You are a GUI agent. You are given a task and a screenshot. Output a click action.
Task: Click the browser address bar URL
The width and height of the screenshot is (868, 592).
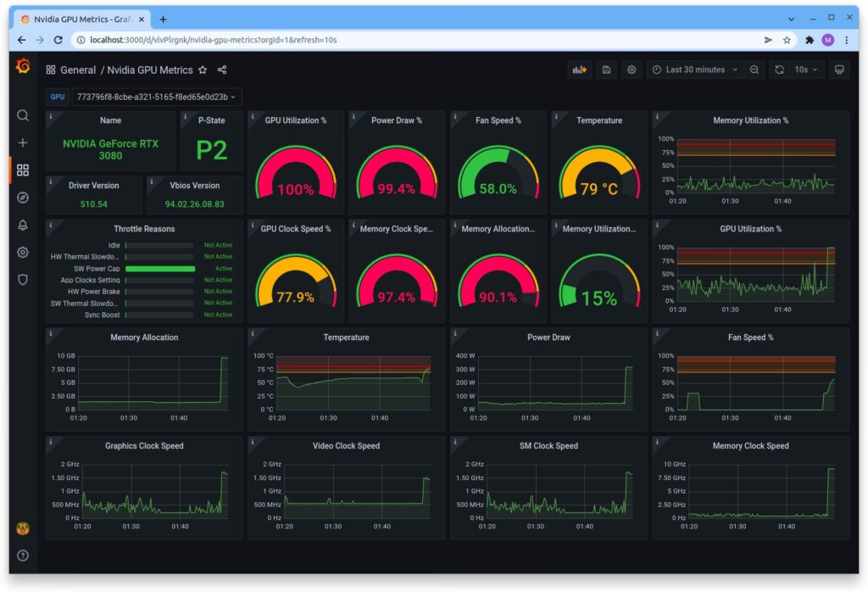coord(213,40)
